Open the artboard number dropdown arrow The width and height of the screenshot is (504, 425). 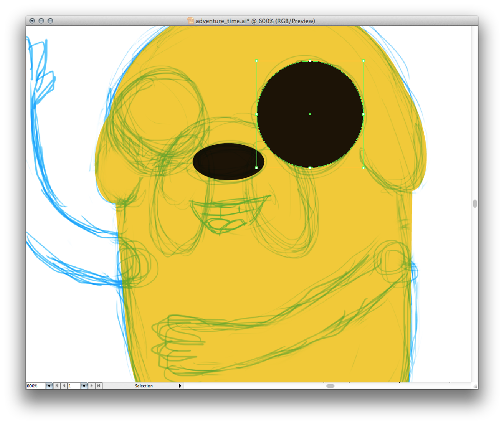pos(84,386)
